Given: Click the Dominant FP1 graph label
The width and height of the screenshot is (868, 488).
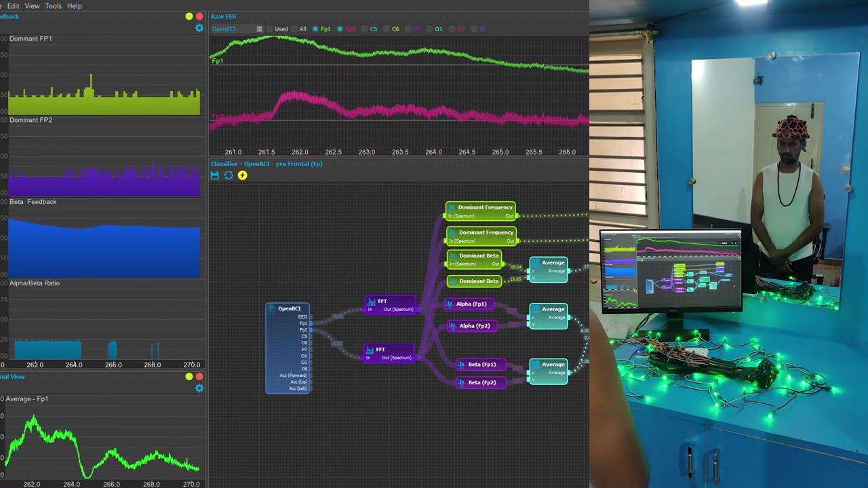Looking at the screenshot, I should [x=31, y=39].
